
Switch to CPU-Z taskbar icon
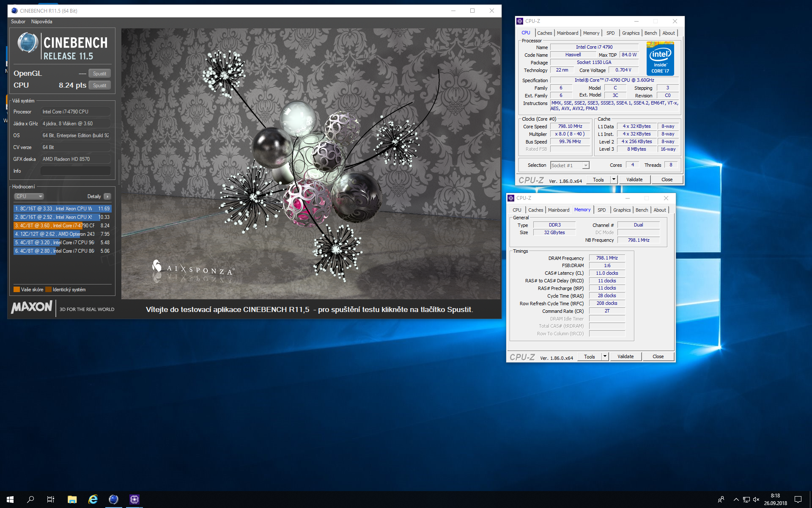(134, 500)
